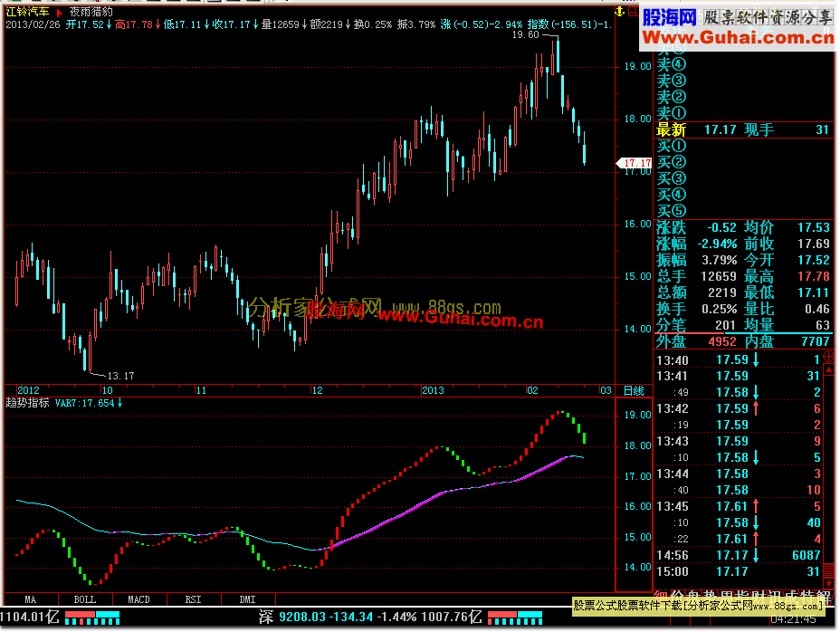Click the red-cyan breadth bars after 1007.76亿
This screenshot has height=632, width=840.
click(515, 618)
